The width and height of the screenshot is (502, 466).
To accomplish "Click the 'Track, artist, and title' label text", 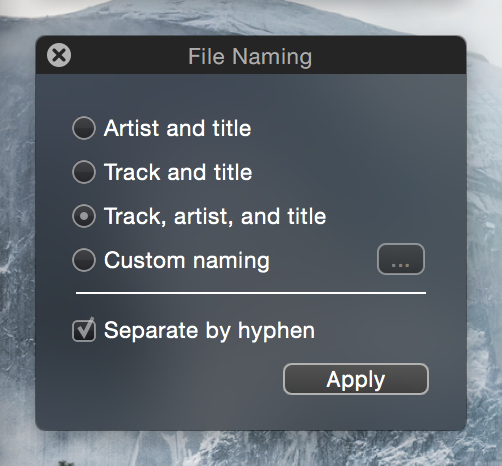I will [x=215, y=217].
